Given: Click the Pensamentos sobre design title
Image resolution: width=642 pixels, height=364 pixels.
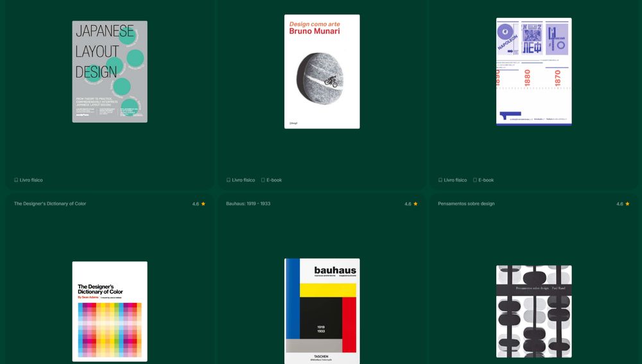Looking at the screenshot, I should tap(466, 204).
